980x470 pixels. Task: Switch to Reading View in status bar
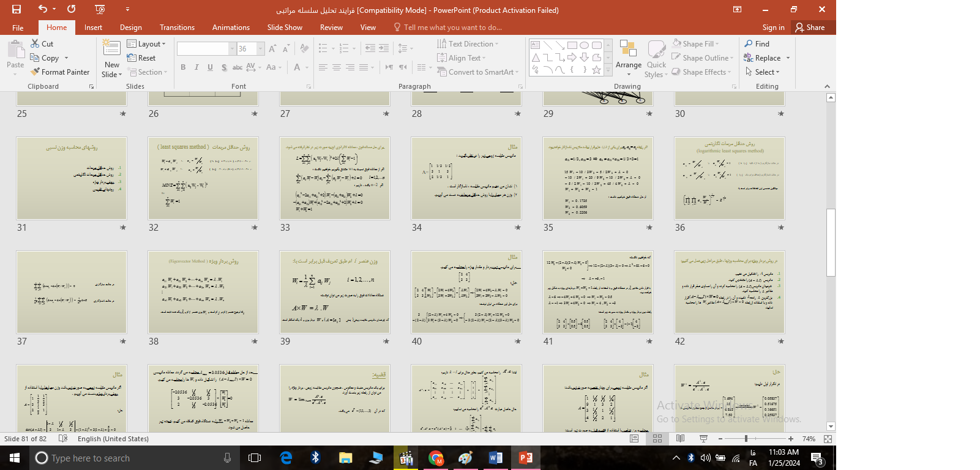click(680, 439)
